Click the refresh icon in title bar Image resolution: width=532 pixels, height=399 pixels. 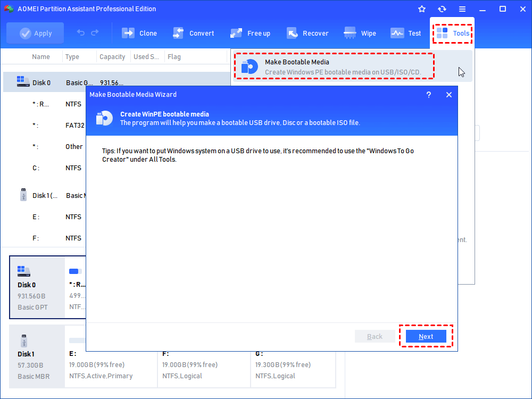click(442, 9)
